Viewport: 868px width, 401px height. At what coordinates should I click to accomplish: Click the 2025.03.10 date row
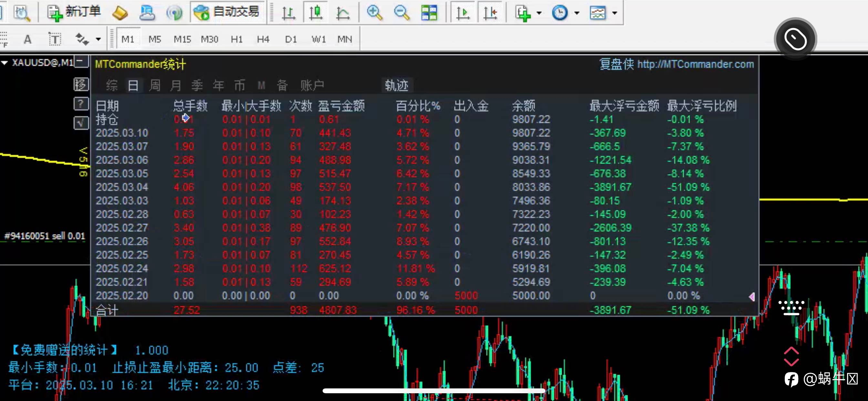point(122,133)
